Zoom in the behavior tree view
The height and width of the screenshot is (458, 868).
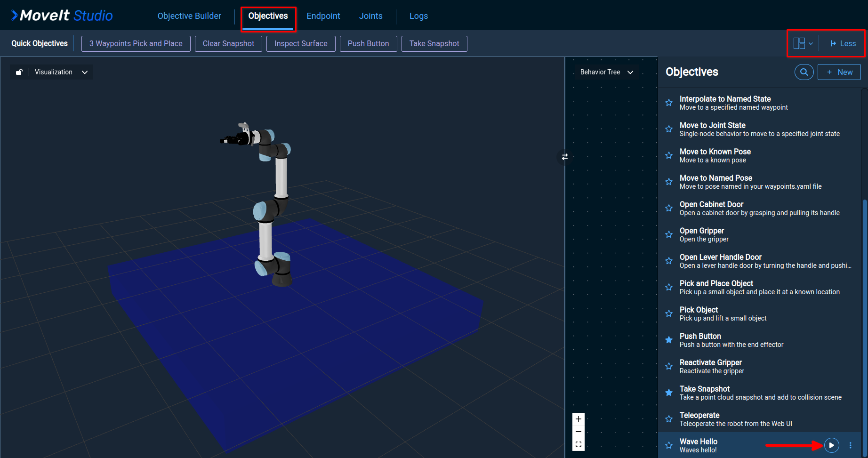pos(579,419)
